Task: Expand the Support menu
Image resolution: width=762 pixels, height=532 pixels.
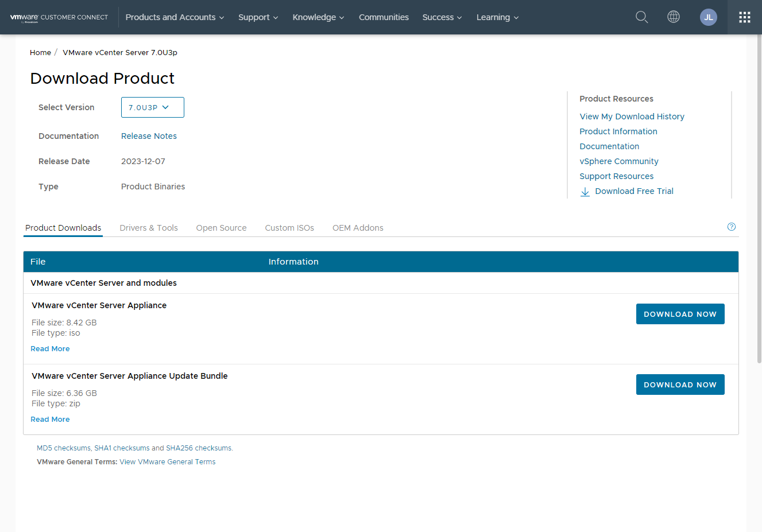Action: [x=258, y=17]
